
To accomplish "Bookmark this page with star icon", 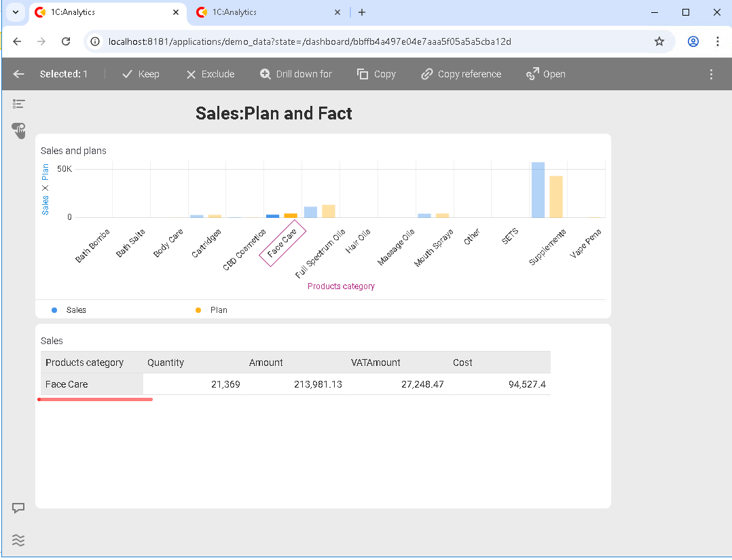I will (x=659, y=41).
